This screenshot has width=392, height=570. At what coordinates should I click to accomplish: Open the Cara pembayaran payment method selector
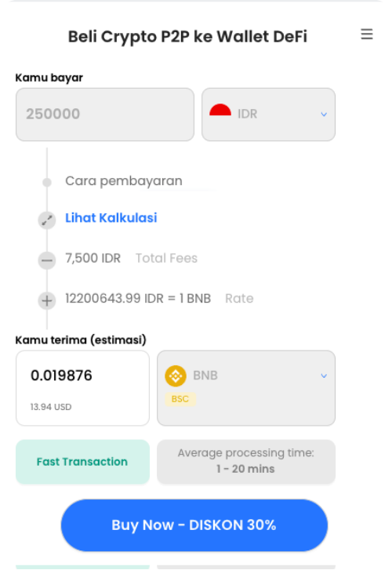[124, 180]
